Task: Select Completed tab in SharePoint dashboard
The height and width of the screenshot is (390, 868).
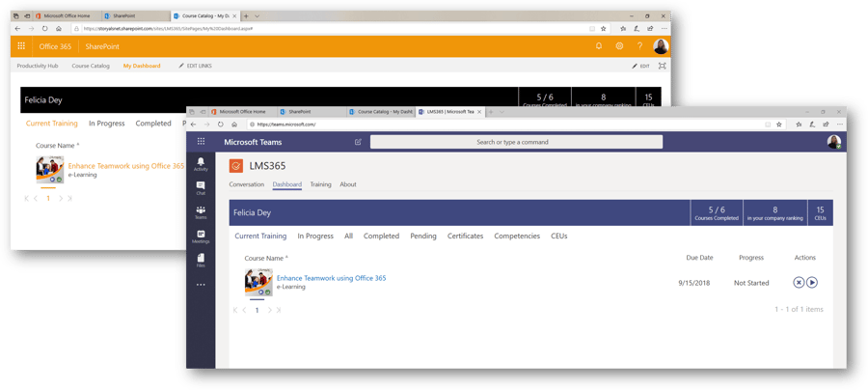Action: tap(153, 124)
